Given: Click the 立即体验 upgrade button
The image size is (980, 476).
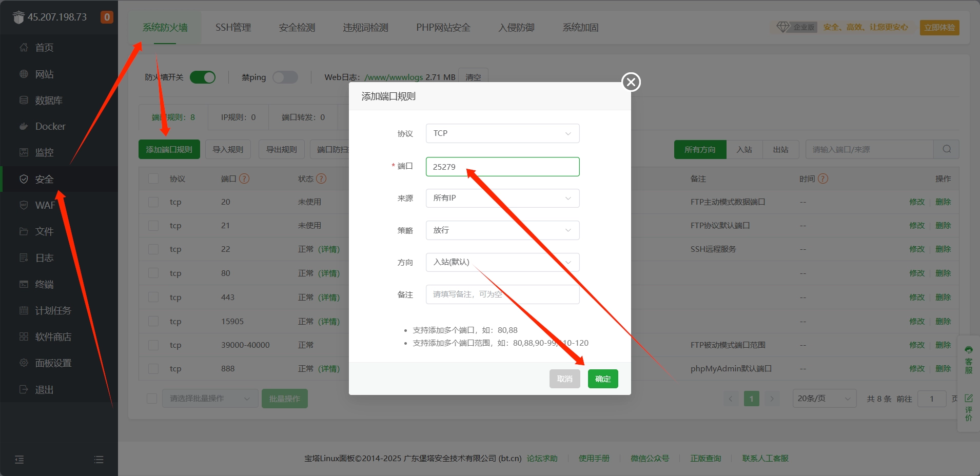Looking at the screenshot, I should (939, 28).
